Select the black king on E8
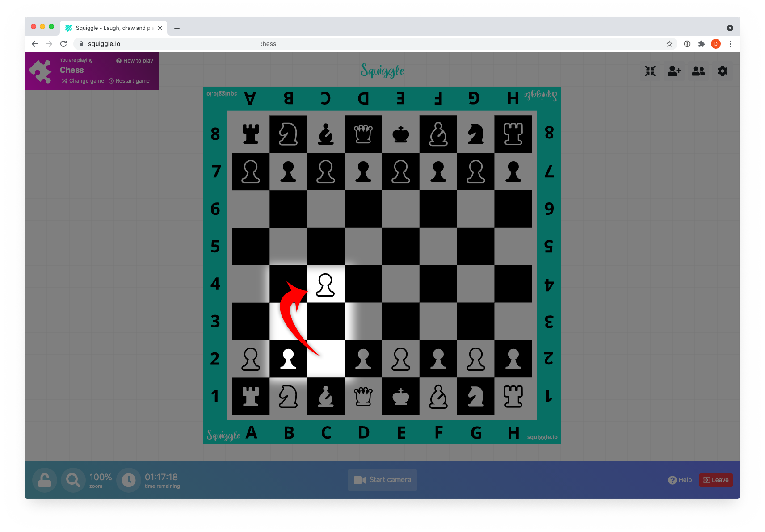The image size is (765, 532). (x=401, y=134)
